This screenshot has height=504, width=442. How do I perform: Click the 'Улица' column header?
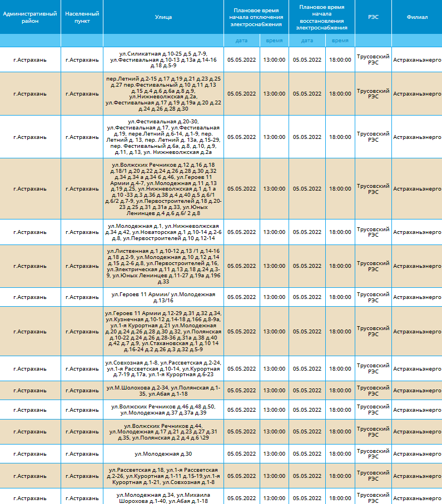163,17
